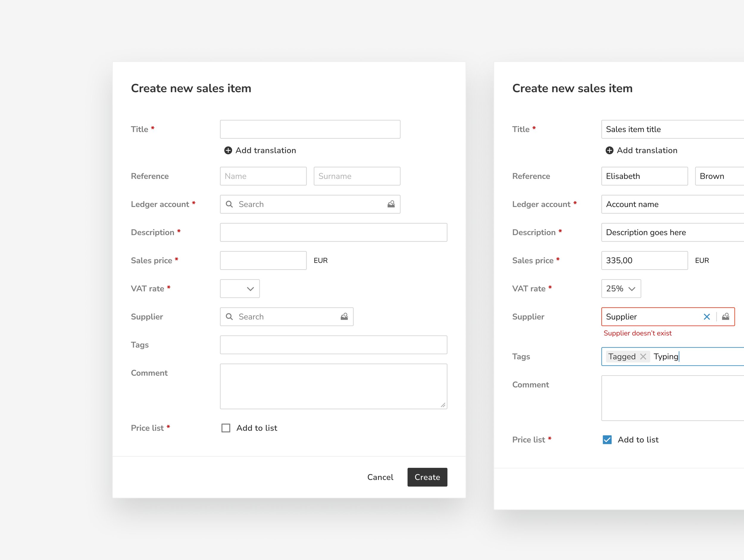Click EUR label in right dialog

[x=702, y=261]
